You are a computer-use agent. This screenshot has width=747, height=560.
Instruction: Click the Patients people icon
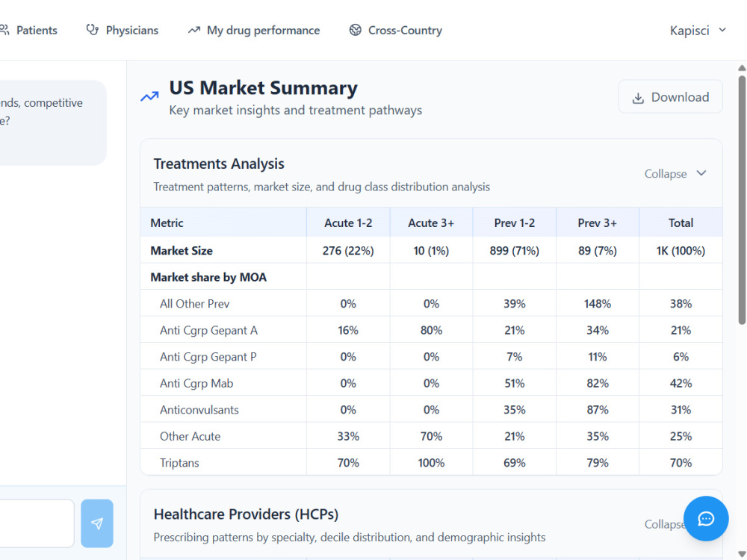click(4, 30)
